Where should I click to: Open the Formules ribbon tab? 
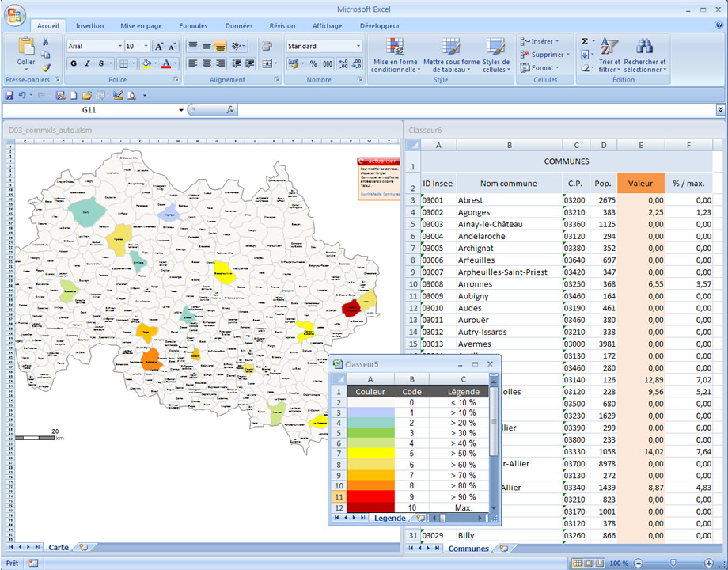click(x=193, y=26)
